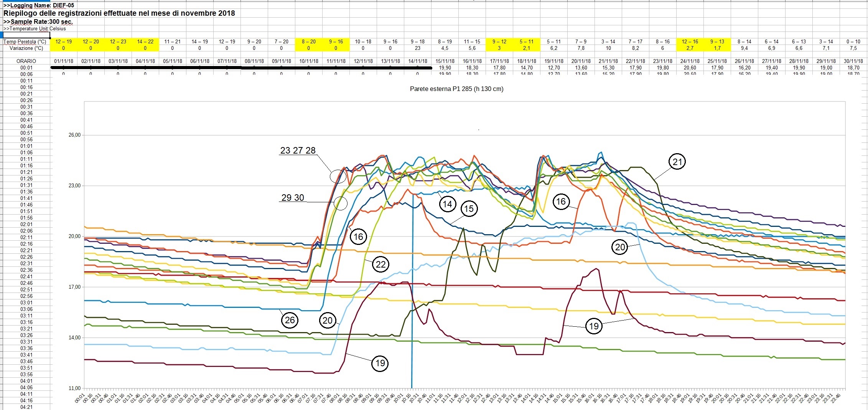This screenshot has width=868, height=410.
Task: Select the 26,00 y-axis label
Action: [x=74, y=135]
